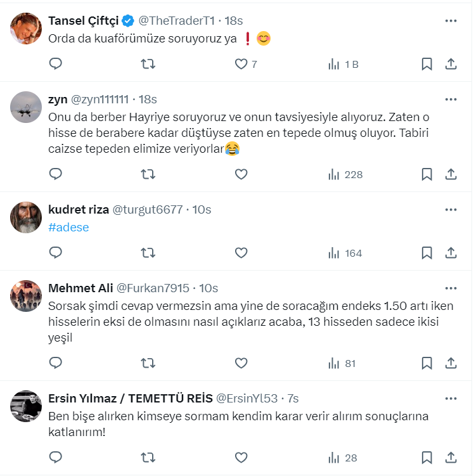This screenshot has height=476, width=474.
Task: Open more options menu for zyn's tweet
Action: 451,100
